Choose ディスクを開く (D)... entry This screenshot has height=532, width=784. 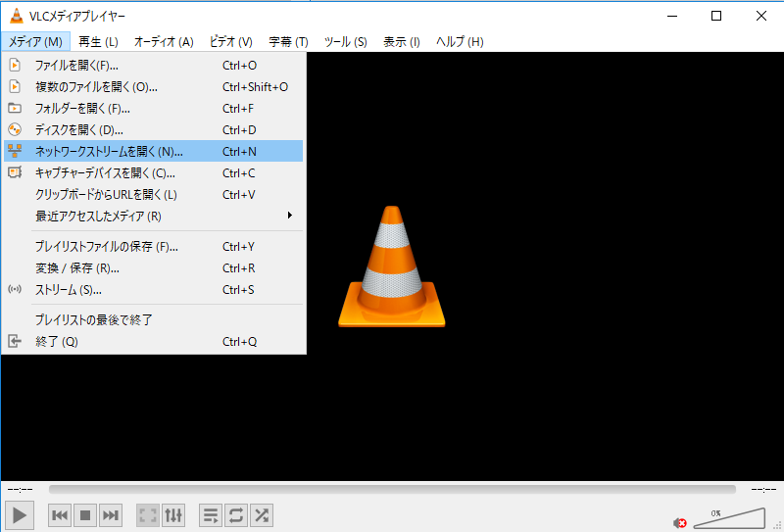click(x=153, y=129)
